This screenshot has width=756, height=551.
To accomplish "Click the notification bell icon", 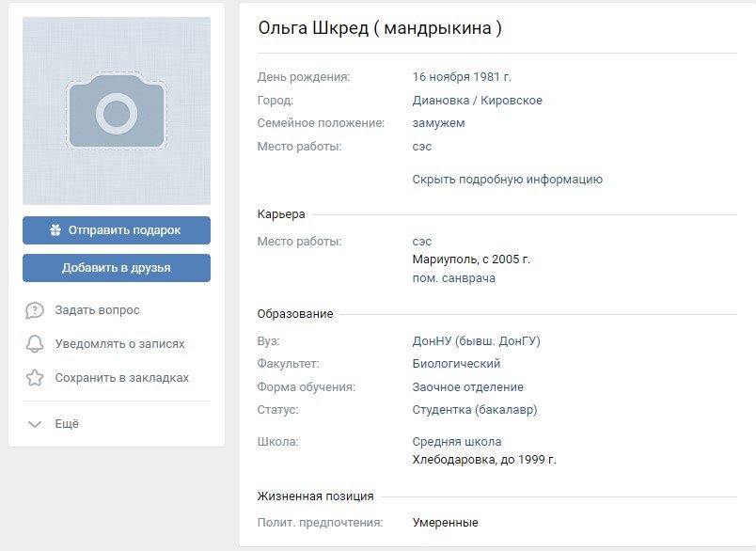I will 35,344.
